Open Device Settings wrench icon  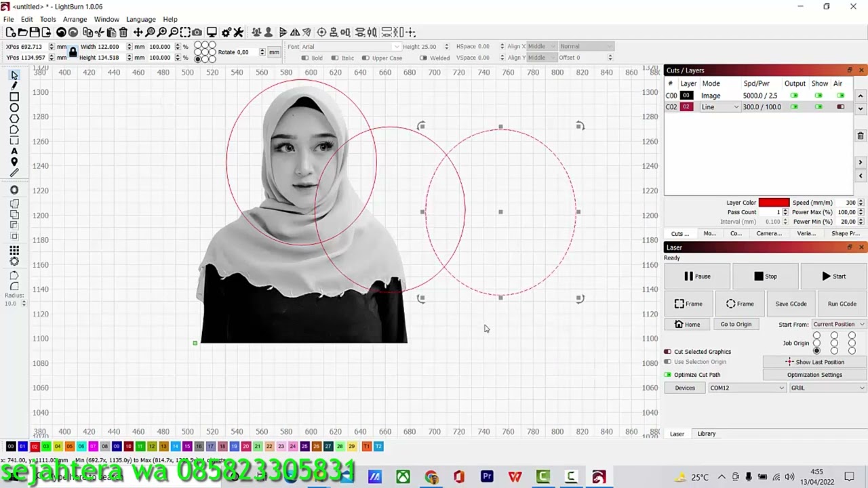click(x=239, y=32)
